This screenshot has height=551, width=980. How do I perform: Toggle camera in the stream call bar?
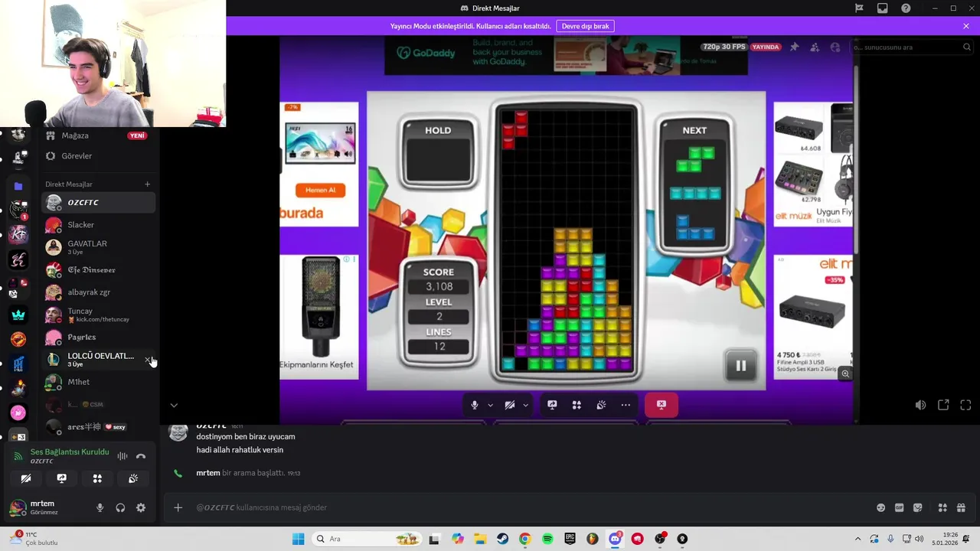pos(510,405)
